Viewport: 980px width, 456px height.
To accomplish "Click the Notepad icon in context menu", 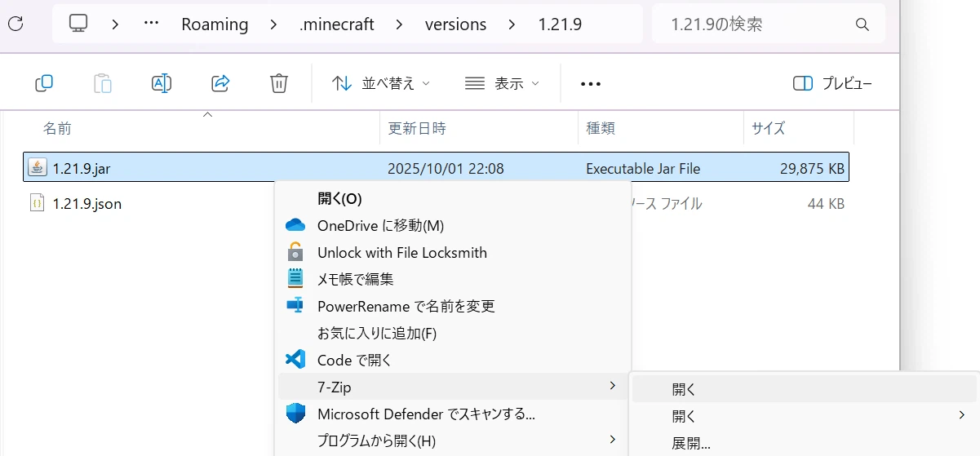I will [295, 278].
